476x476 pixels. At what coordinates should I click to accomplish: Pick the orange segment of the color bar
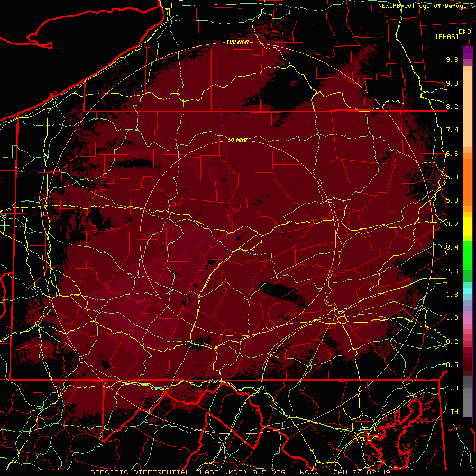[x=467, y=182]
